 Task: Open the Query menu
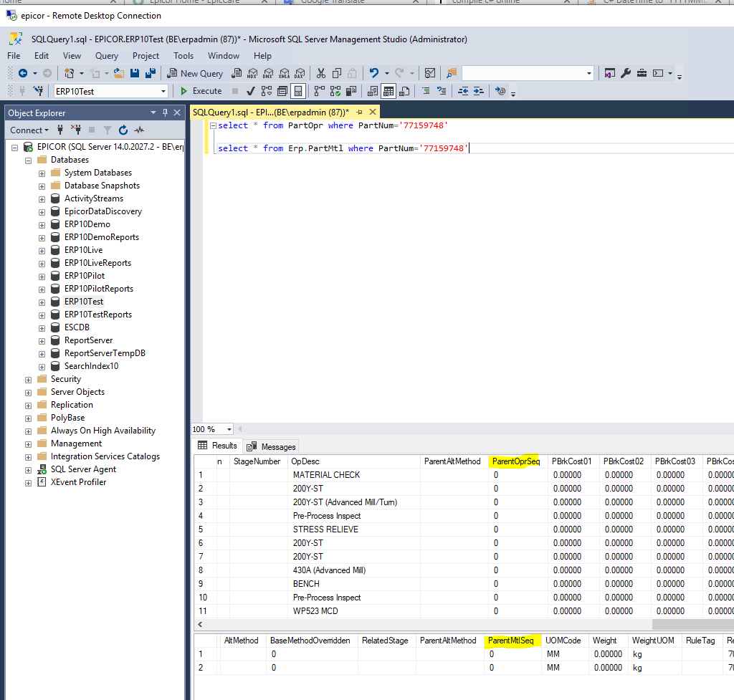(x=107, y=56)
